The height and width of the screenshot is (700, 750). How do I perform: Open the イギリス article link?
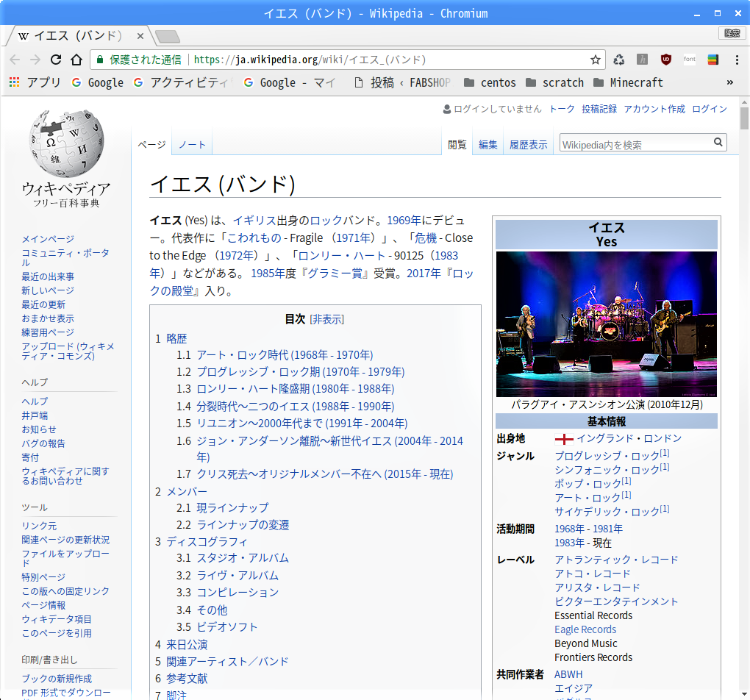coord(254,220)
